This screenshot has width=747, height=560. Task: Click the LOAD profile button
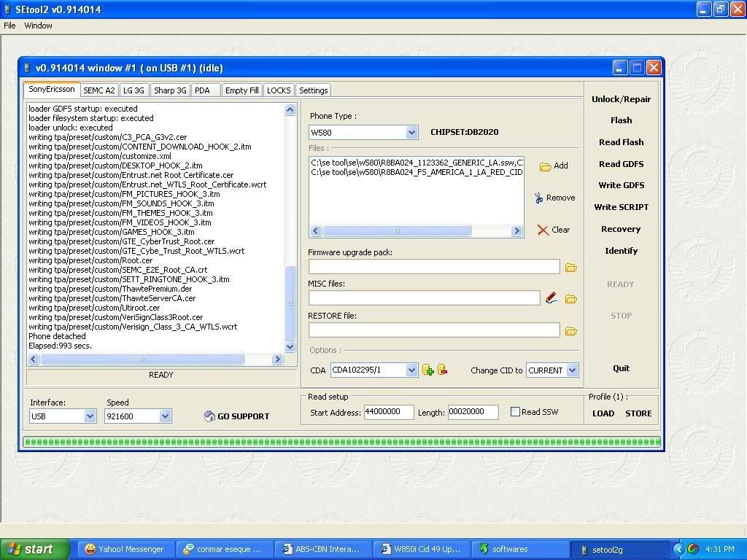pyautogui.click(x=603, y=413)
